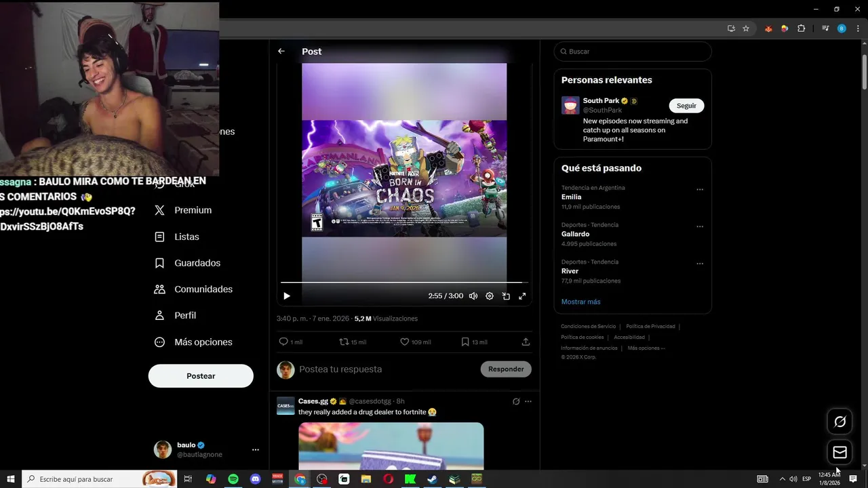Open the video settings gear
The width and height of the screenshot is (868, 488).
[490, 296]
